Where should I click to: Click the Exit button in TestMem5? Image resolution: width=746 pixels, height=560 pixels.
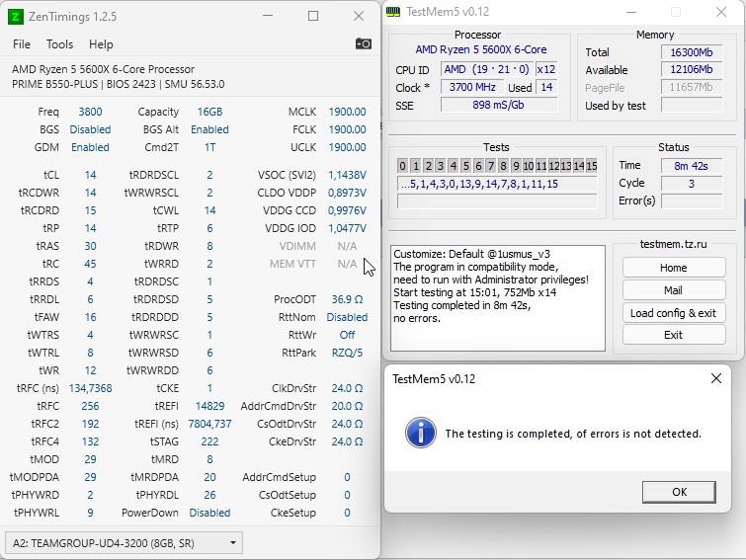(x=674, y=335)
